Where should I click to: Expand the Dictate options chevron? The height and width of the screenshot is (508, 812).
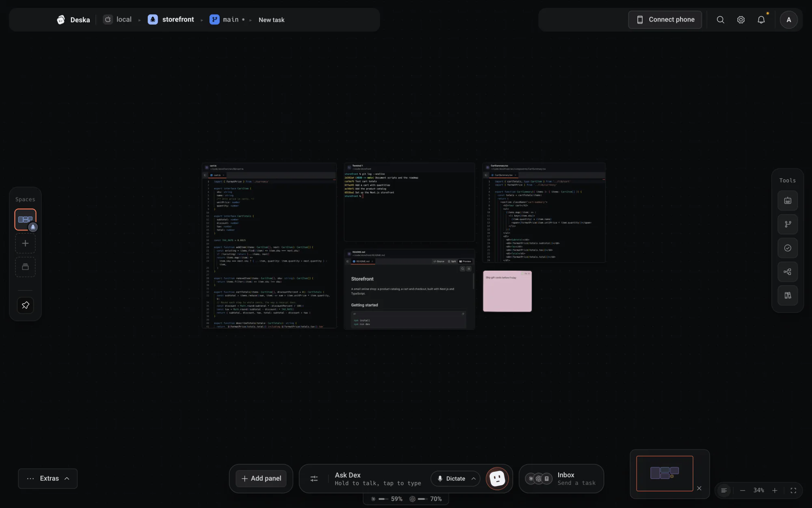pos(473,479)
